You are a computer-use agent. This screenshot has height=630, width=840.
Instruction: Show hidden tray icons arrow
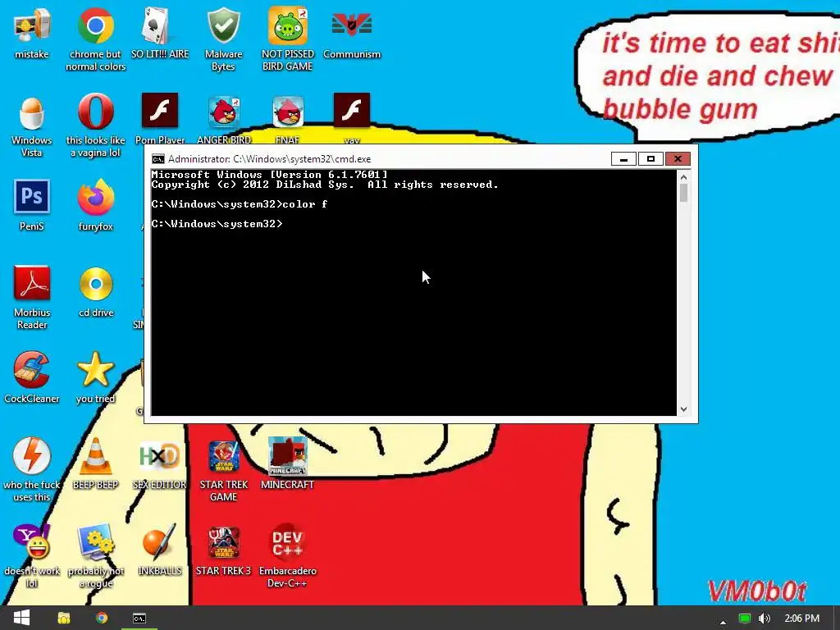point(723,622)
